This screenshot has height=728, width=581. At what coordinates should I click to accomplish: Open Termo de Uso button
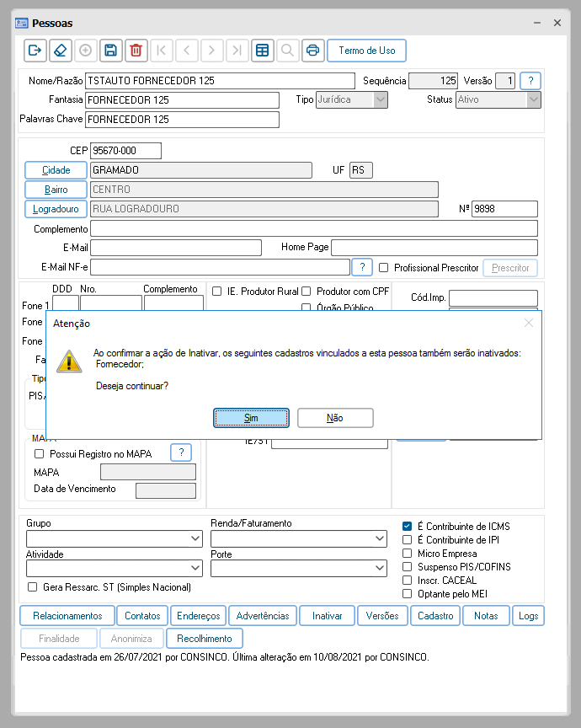pyautogui.click(x=366, y=51)
